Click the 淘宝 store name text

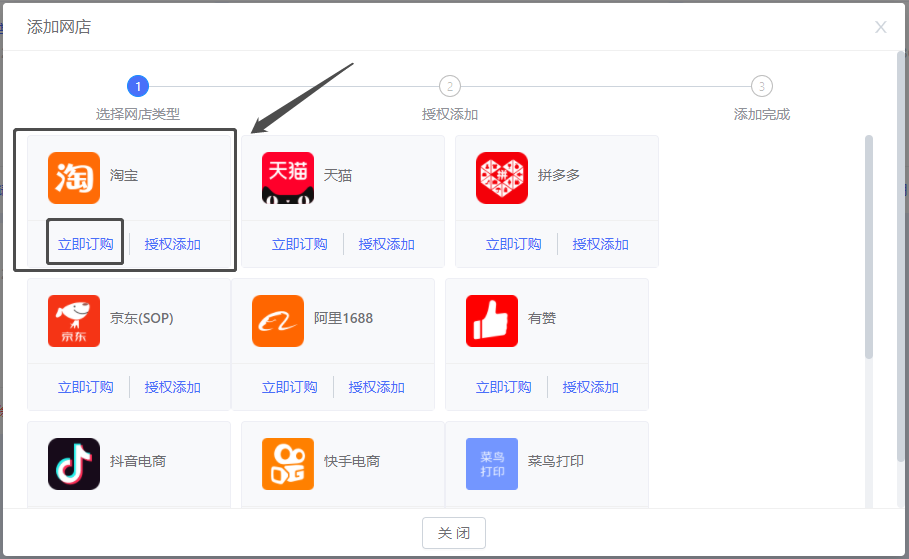click(124, 175)
